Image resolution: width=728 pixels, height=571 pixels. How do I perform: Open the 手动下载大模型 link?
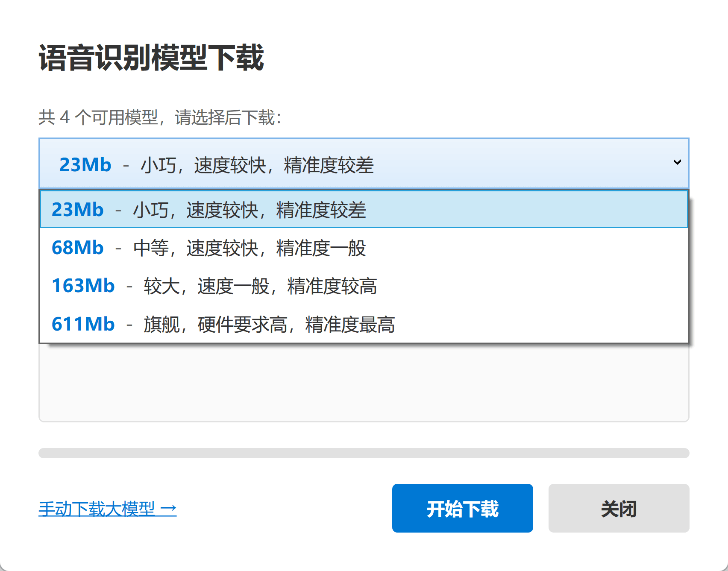[97, 508]
